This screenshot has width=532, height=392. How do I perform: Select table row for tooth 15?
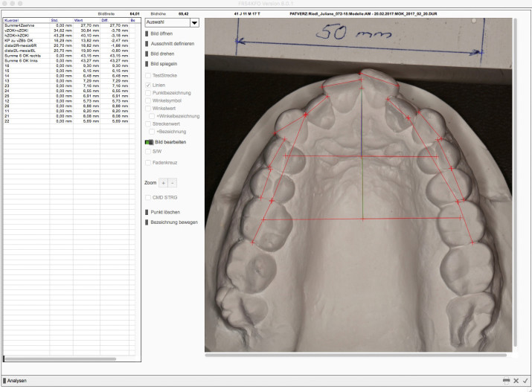click(69, 71)
